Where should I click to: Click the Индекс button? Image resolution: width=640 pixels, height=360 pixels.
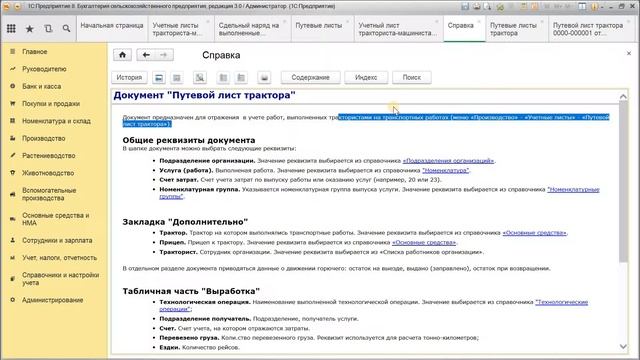tap(366, 78)
